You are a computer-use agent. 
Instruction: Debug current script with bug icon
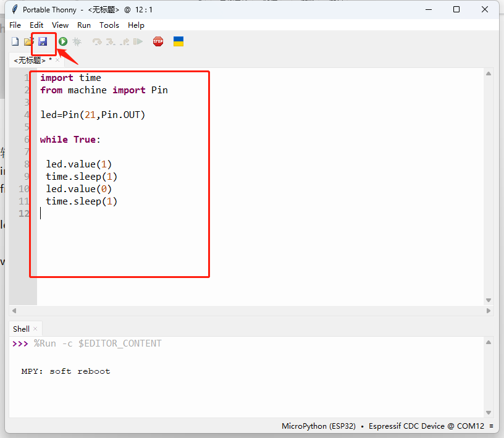point(77,41)
